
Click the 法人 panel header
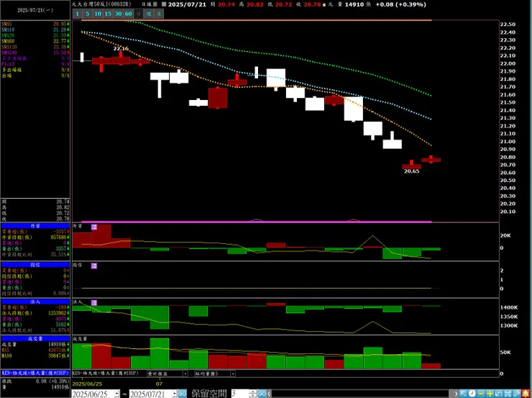pos(35,302)
